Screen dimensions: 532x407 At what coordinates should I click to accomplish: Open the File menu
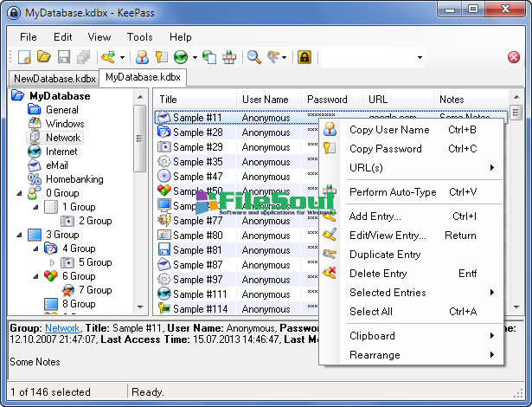coord(29,37)
